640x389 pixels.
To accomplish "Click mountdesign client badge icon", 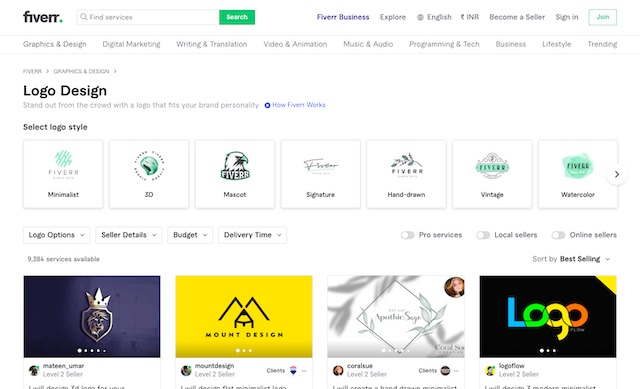I will [x=293, y=370].
